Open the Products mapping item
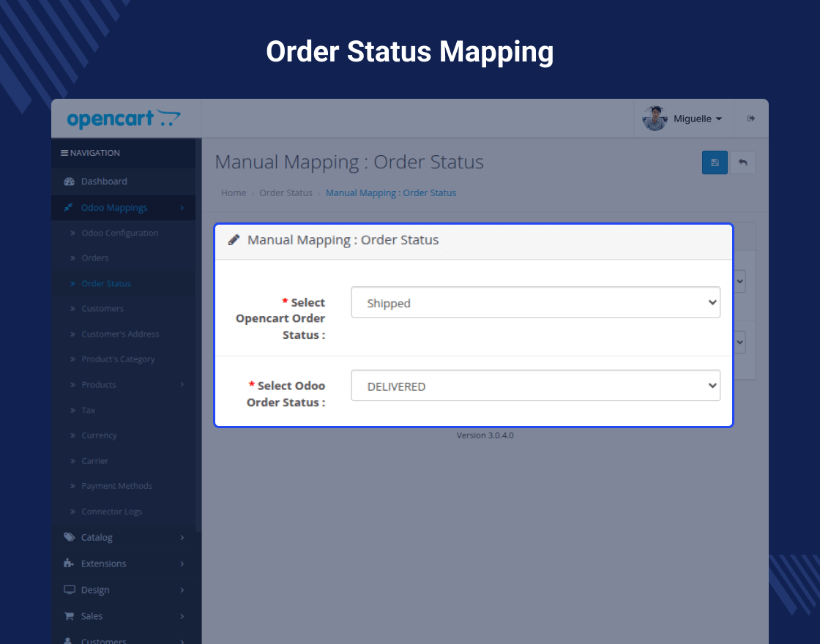The image size is (820, 644). (99, 384)
